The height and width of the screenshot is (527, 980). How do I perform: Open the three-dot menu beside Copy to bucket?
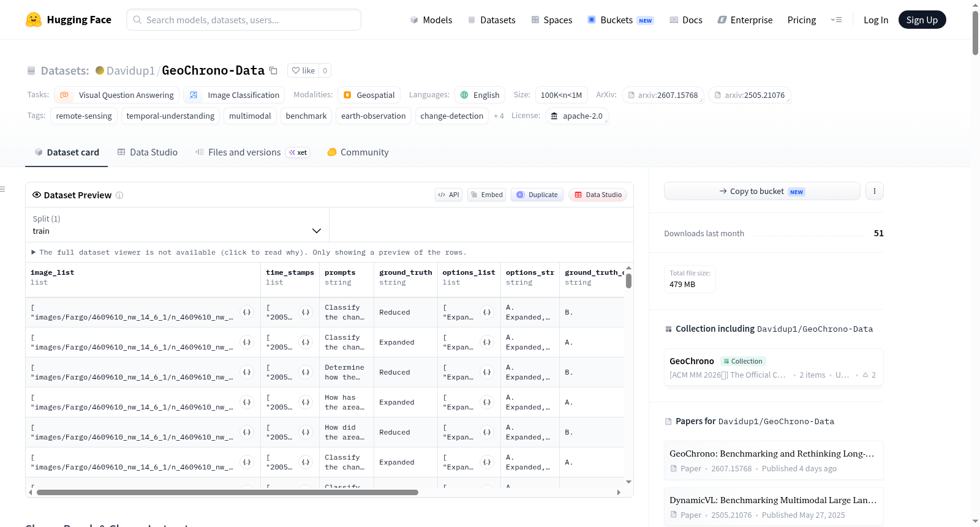coord(875,191)
